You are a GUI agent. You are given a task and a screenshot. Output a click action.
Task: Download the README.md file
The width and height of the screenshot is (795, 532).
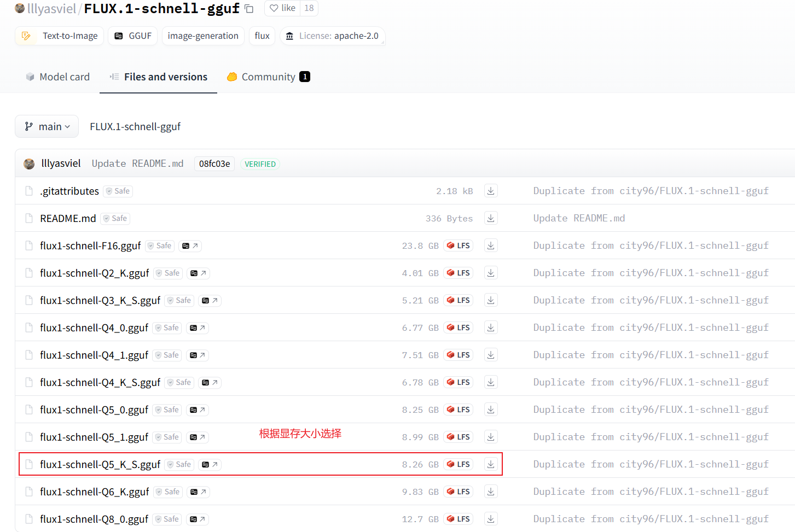point(491,218)
